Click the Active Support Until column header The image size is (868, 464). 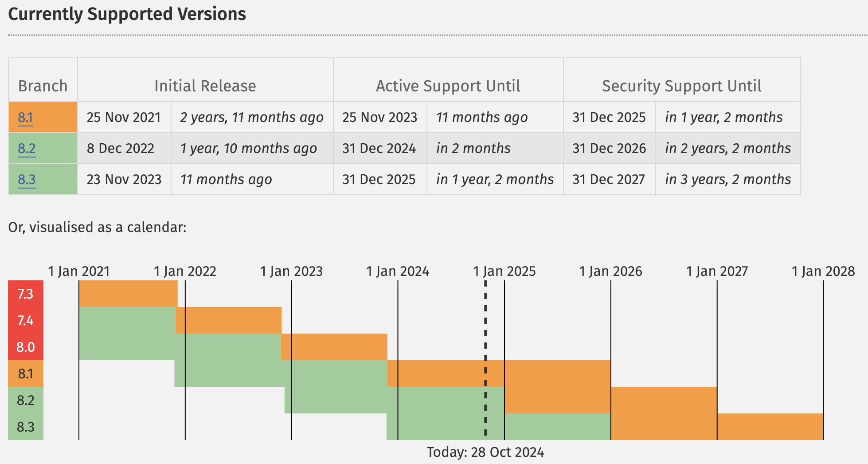448,86
